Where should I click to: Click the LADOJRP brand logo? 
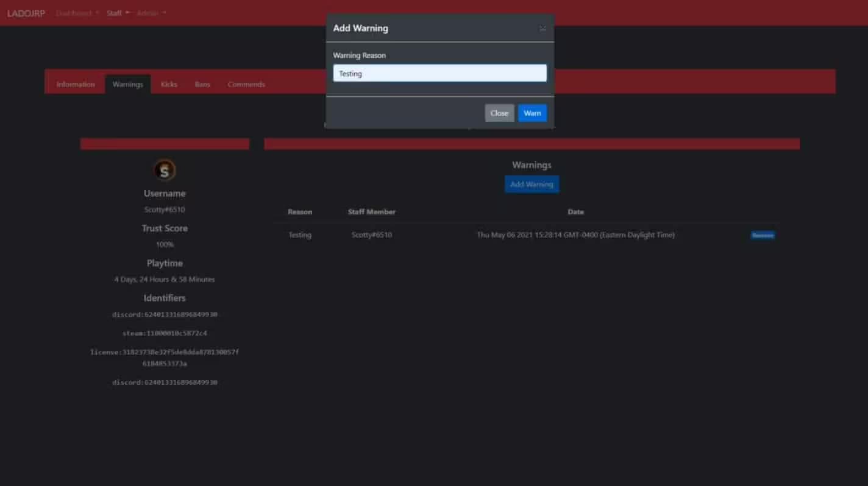coord(25,12)
